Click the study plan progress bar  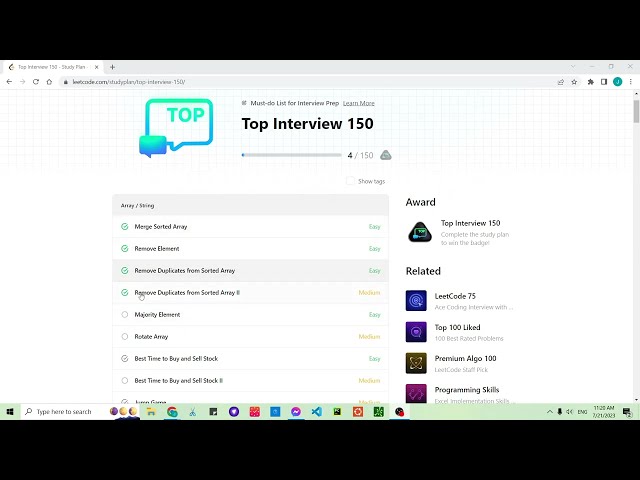click(291, 155)
